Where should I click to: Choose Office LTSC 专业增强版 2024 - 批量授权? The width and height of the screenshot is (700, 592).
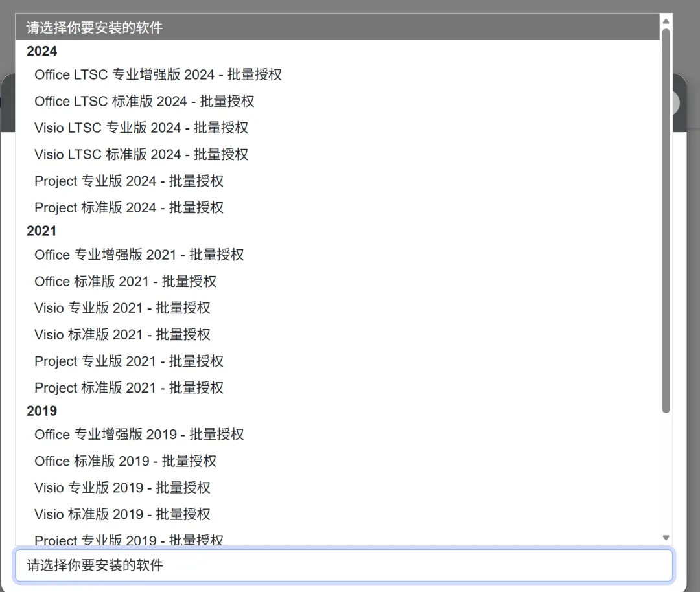tap(338, 74)
